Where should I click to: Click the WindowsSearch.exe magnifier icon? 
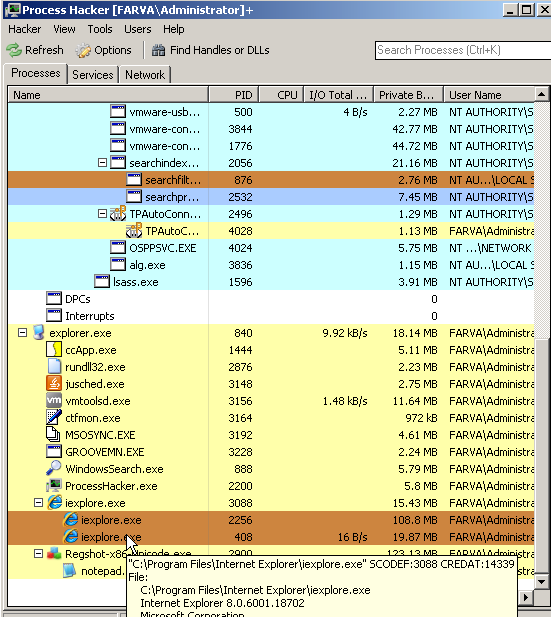click(54, 468)
